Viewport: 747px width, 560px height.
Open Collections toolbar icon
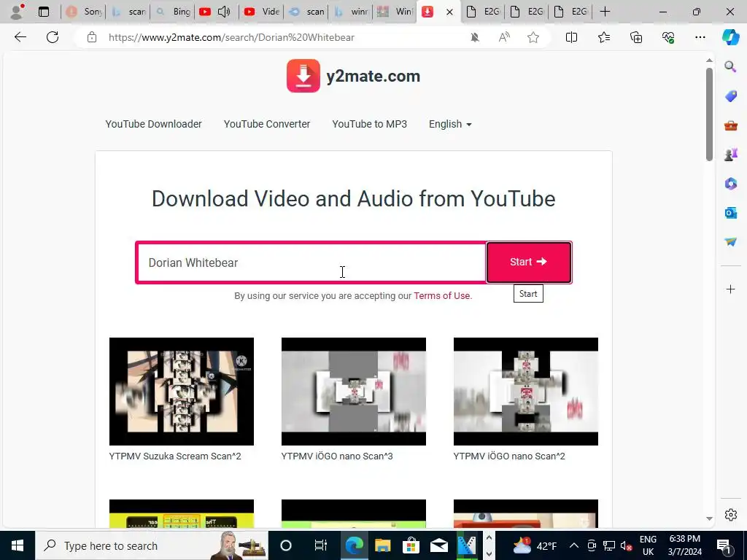[636, 37]
